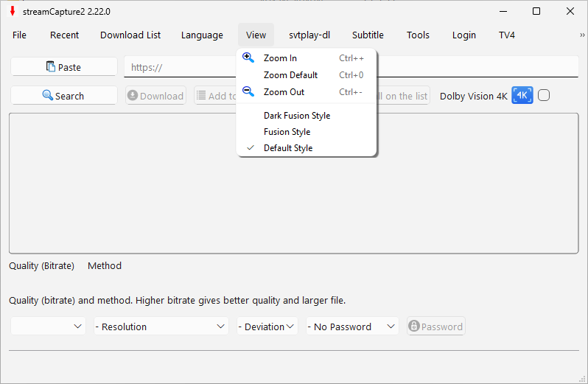Click the Zoom In magnifier icon
588x384 pixels.
248,57
